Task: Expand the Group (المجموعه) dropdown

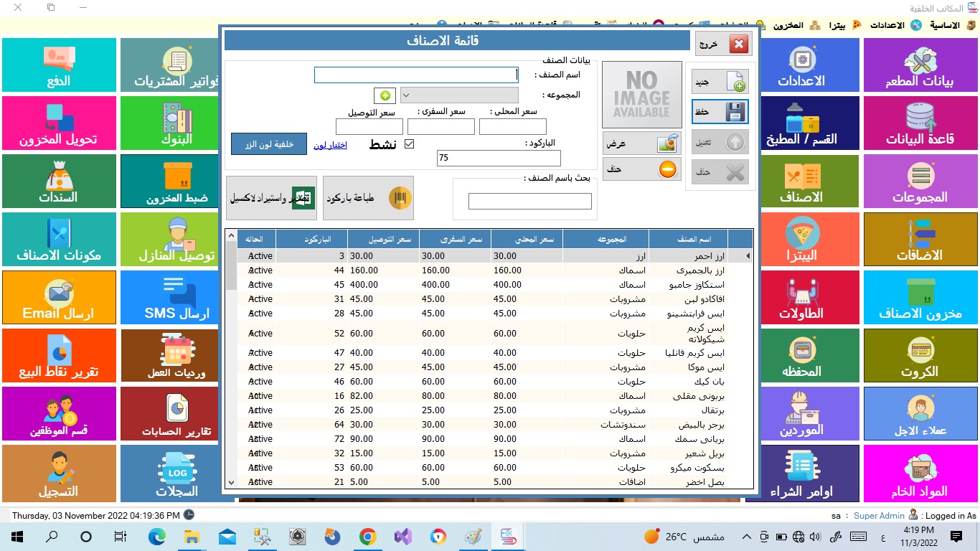Action: click(405, 95)
